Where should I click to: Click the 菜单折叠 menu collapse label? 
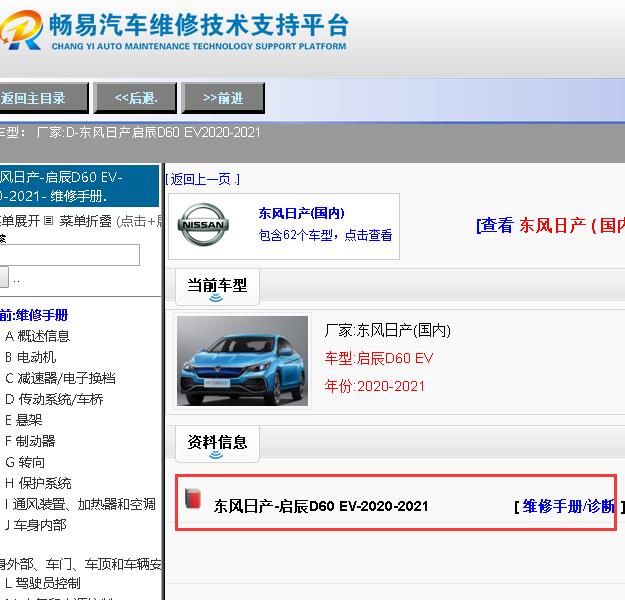(x=86, y=221)
